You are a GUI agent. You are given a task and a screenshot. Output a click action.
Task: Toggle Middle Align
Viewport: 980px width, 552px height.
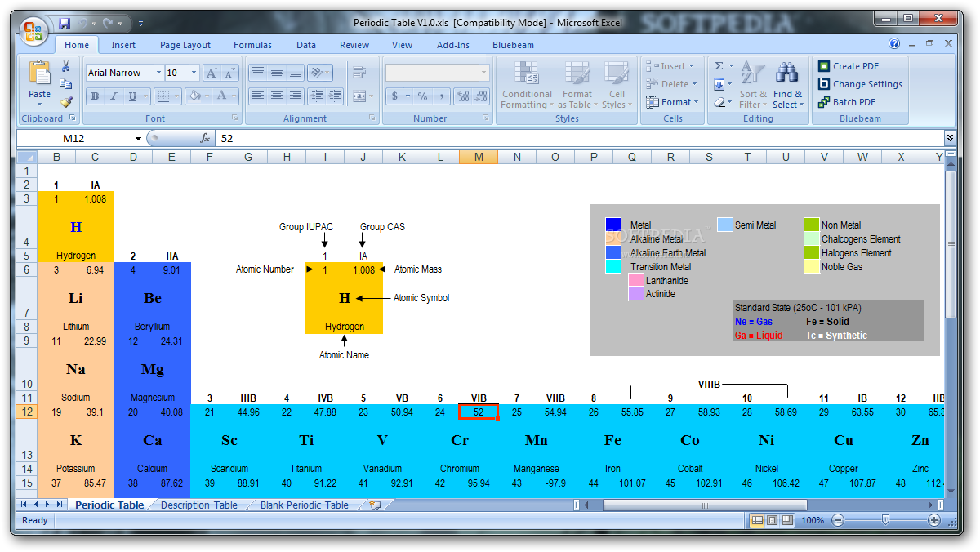(x=276, y=73)
